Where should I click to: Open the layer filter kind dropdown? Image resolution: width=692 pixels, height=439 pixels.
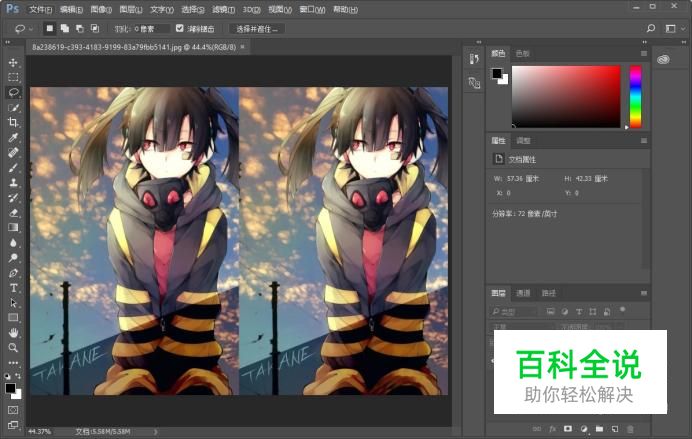point(514,312)
